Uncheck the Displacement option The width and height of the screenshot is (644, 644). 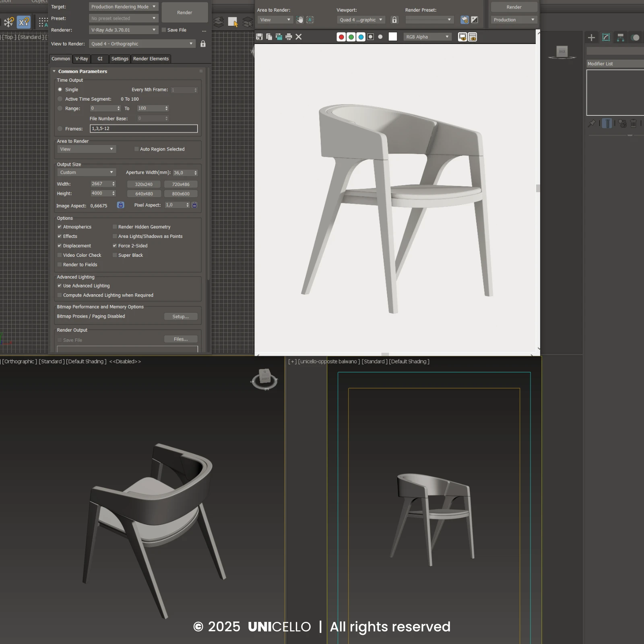pyautogui.click(x=60, y=246)
